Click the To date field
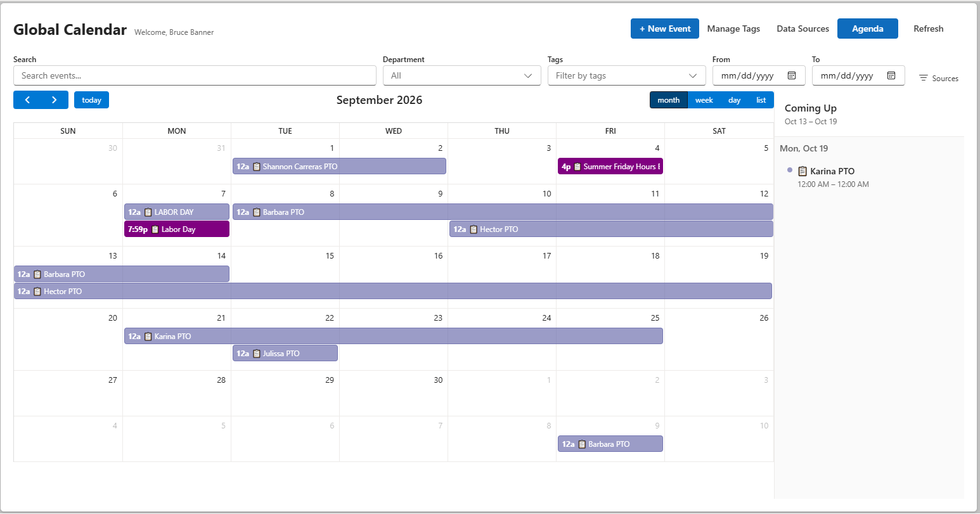This screenshot has width=980, height=514. pyautogui.click(x=858, y=75)
